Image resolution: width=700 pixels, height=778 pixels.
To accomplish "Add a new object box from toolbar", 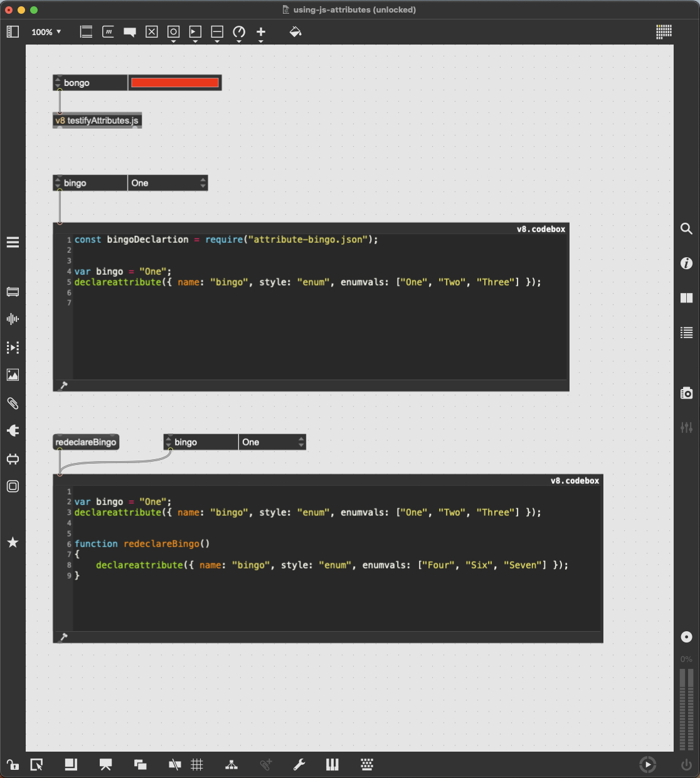I will click(87, 31).
